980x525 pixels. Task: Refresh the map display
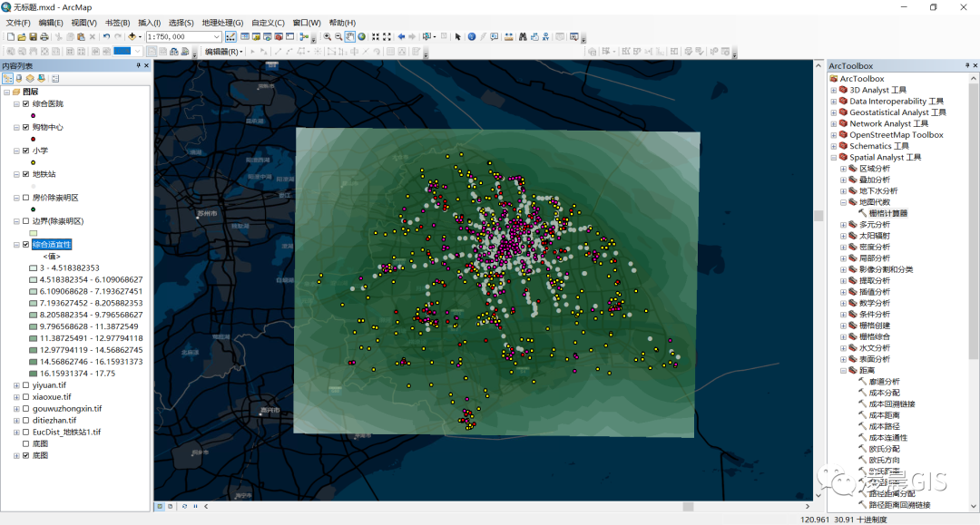coord(184,506)
